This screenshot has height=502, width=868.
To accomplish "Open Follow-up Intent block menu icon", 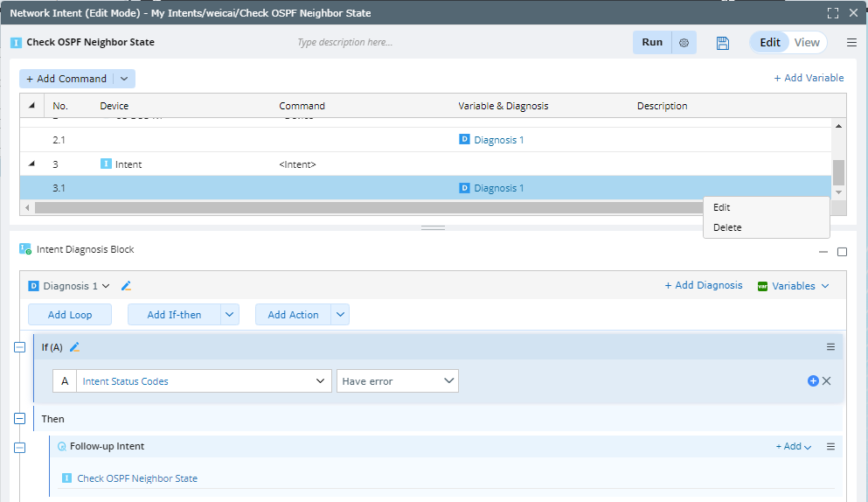I will click(x=830, y=447).
